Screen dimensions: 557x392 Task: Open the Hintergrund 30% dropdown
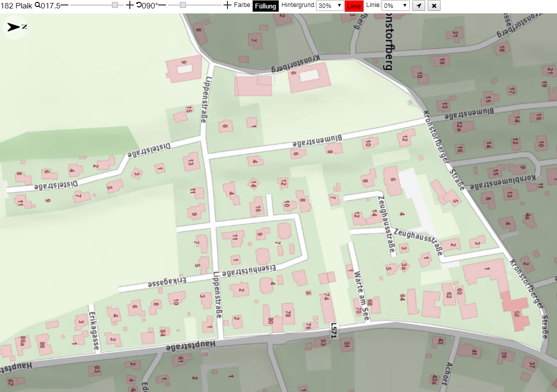[x=330, y=5]
